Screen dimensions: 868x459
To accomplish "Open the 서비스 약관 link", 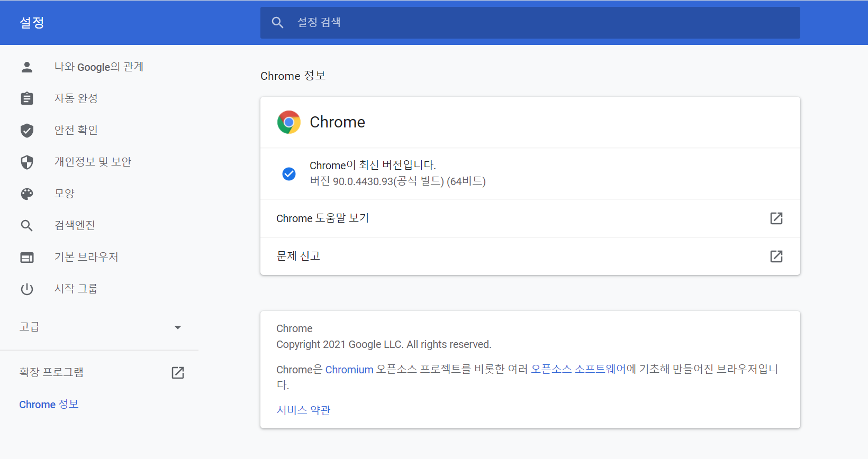I will click(x=303, y=410).
